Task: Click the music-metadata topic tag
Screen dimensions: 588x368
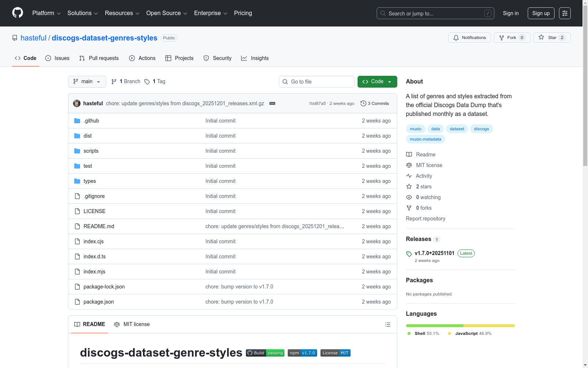Action: pyautogui.click(x=426, y=139)
